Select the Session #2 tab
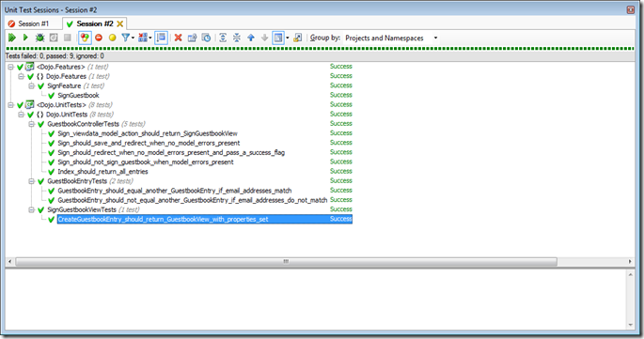 tap(94, 23)
